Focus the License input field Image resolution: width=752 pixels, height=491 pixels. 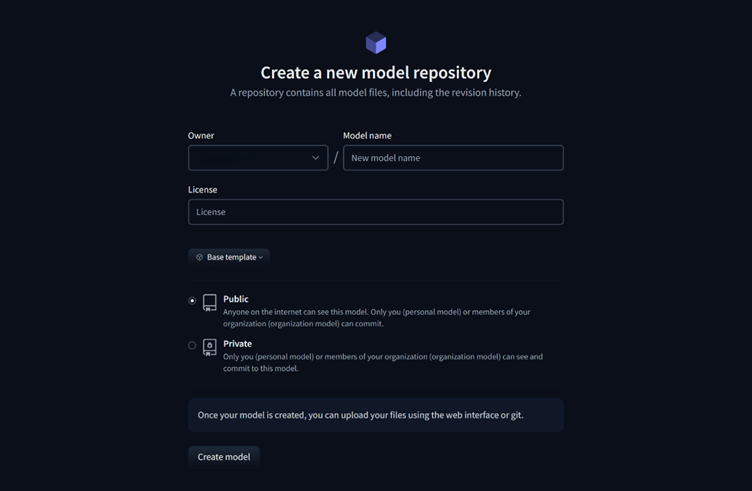(376, 212)
